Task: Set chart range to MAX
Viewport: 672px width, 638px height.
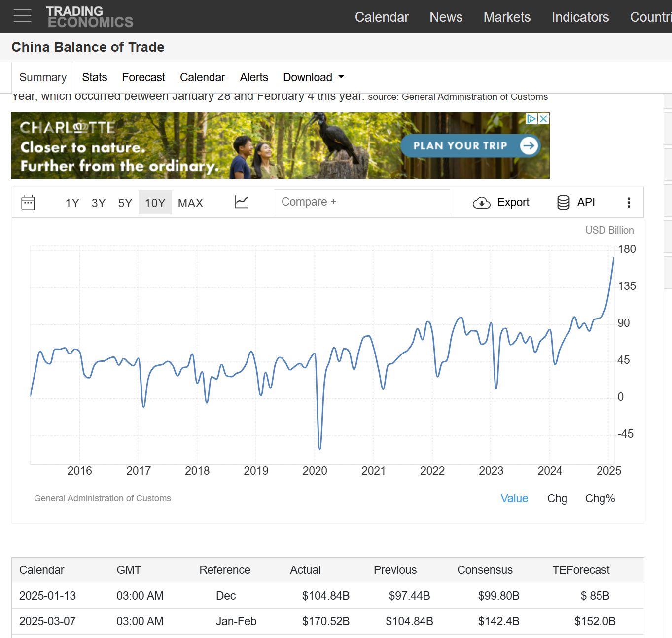Action: pyautogui.click(x=190, y=203)
